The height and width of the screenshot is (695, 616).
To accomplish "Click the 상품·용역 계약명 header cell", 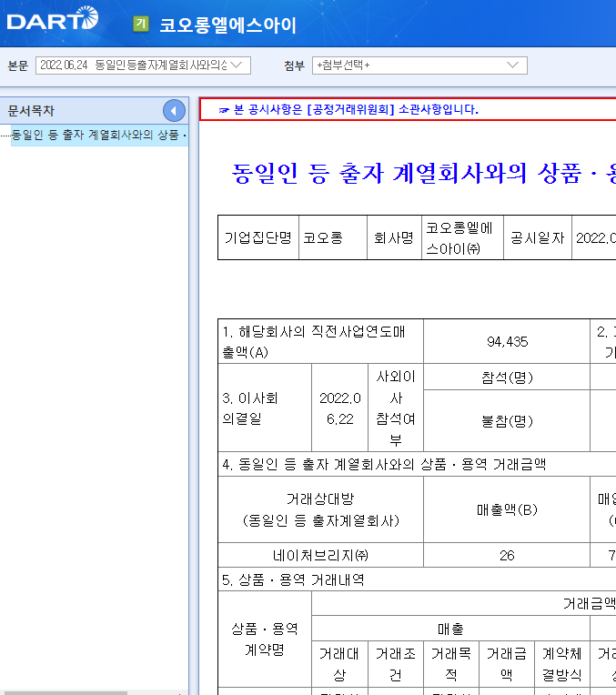I will pyautogui.click(x=265, y=639).
